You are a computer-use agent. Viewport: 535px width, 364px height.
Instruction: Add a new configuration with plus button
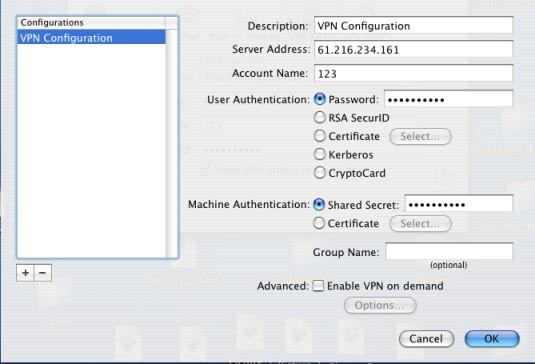tap(25, 273)
